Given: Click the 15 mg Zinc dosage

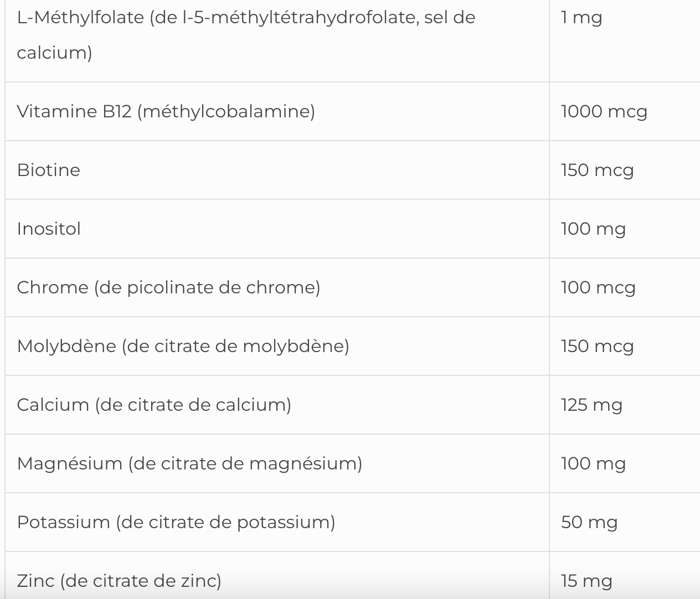Looking at the screenshot, I should 586,581.
